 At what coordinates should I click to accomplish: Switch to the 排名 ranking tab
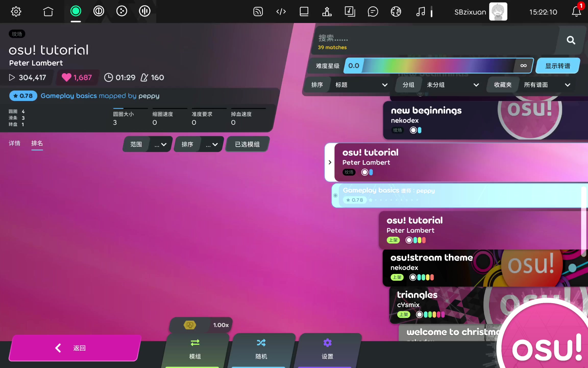[x=37, y=143]
